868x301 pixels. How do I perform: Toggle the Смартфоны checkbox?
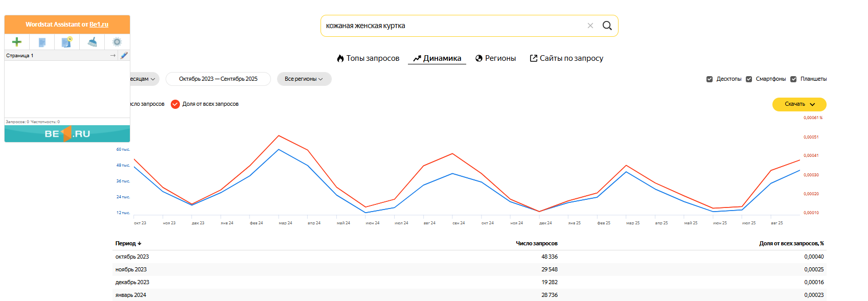coord(749,79)
